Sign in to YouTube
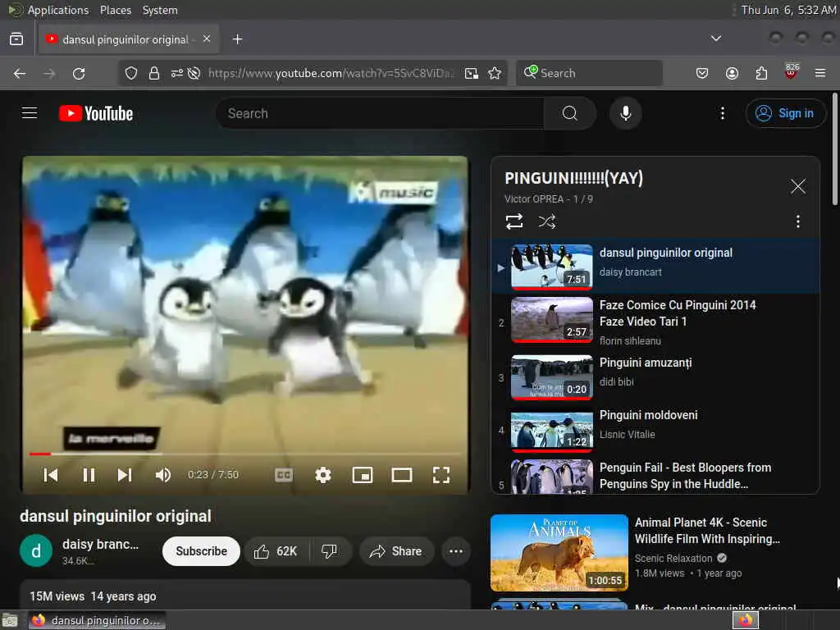 785,113
